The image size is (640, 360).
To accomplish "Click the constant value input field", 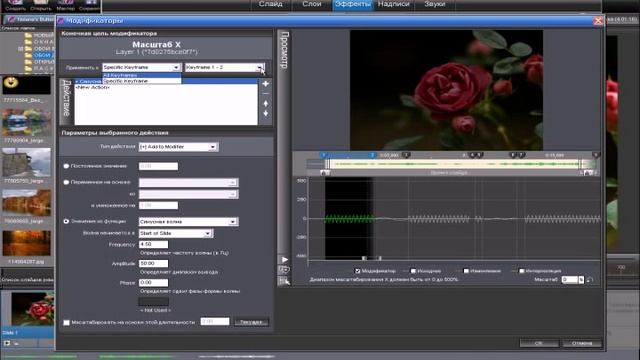I will [158, 166].
